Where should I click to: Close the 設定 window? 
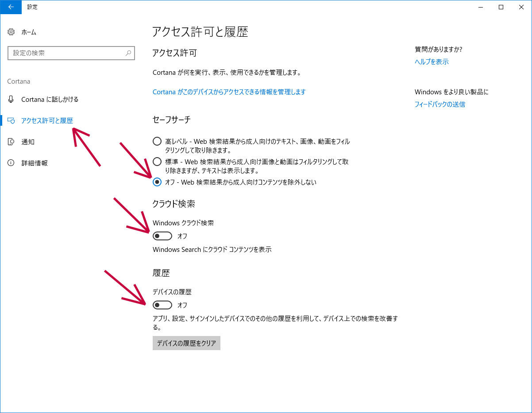click(521, 7)
